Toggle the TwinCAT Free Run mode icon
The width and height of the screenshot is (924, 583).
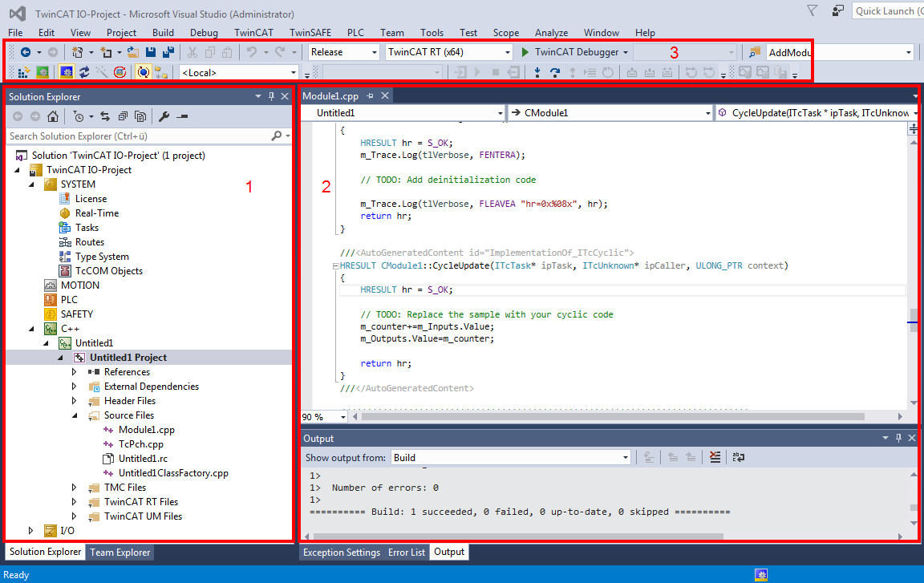coord(120,72)
